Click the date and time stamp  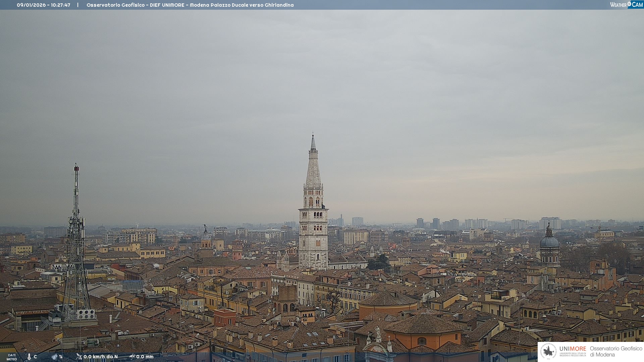44,5
